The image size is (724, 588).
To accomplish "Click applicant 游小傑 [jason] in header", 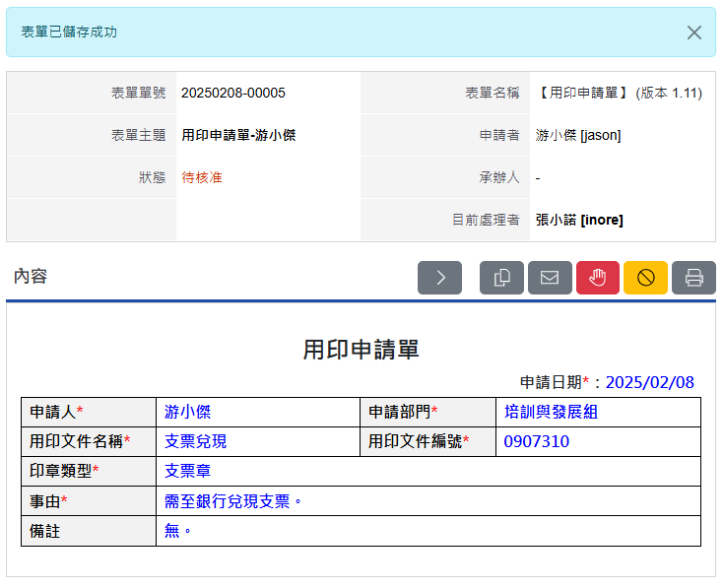I will (x=578, y=135).
